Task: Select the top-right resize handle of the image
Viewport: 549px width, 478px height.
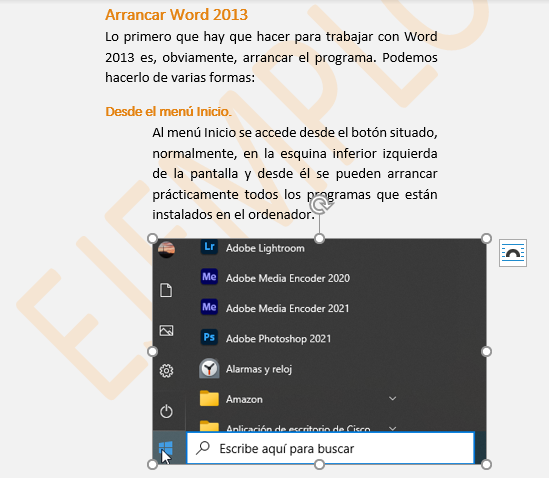Action: click(486, 238)
